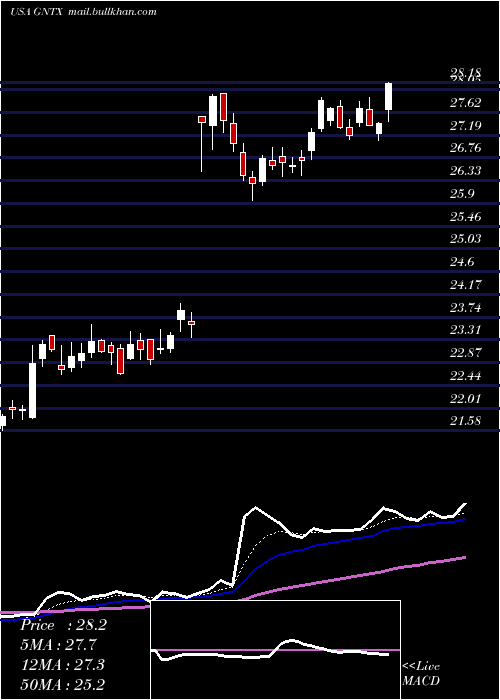Click the pink 50MA line end

coord(464,557)
